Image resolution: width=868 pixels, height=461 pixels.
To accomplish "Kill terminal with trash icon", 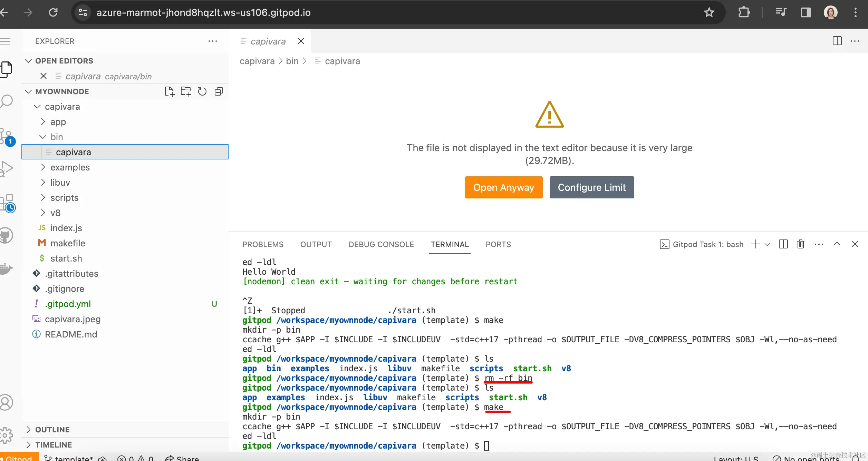I will (x=801, y=244).
